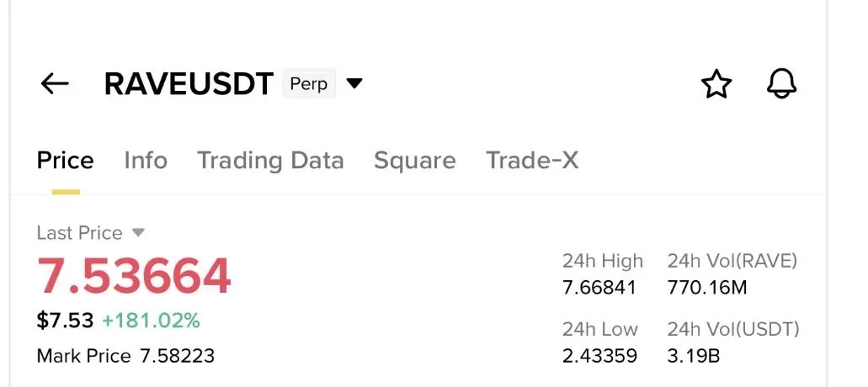Tap the +181.02% change percentage

click(151, 321)
